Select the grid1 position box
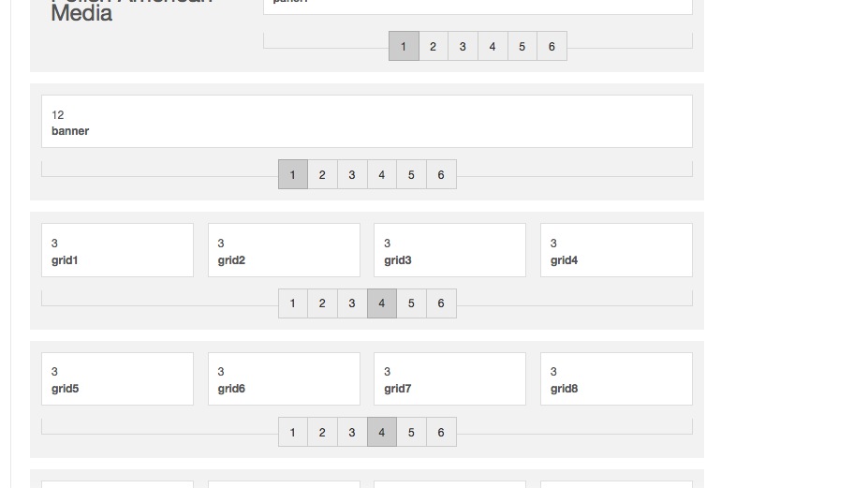868x488 pixels. (x=117, y=250)
